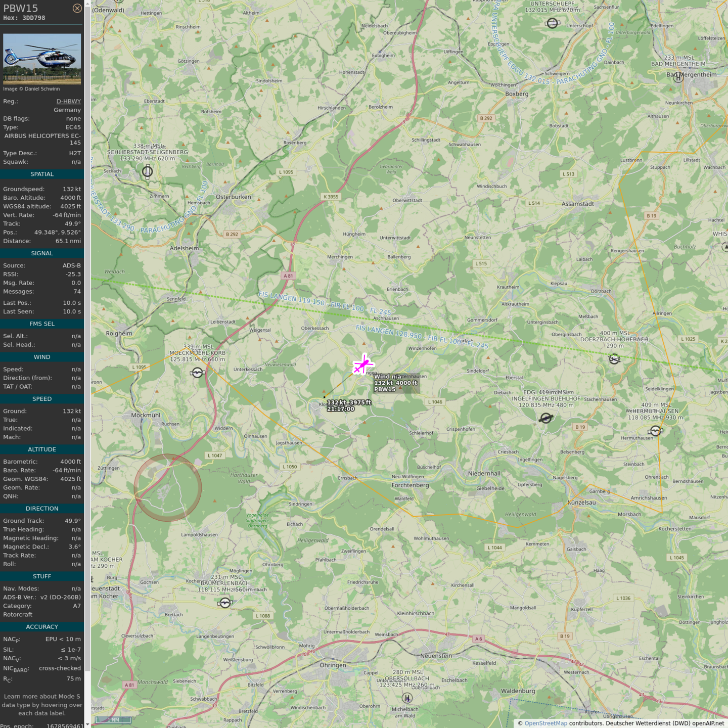
Task: Click the Ingelfingen-Buehlhof EDGI airfield icon
Action: pyautogui.click(x=545, y=418)
